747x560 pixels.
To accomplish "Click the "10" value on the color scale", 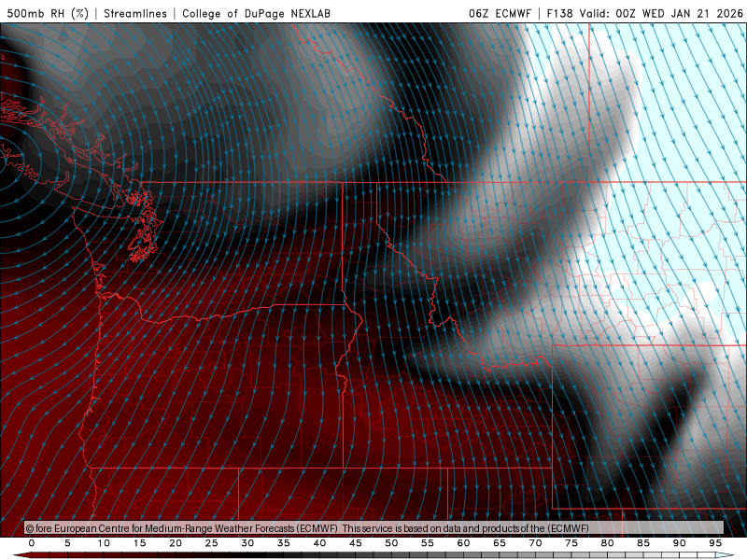I will tap(104, 543).
